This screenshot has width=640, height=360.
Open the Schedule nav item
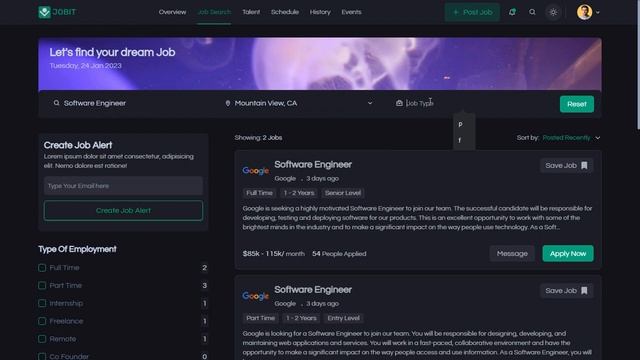pyautogui.click(x=284, y=12)
